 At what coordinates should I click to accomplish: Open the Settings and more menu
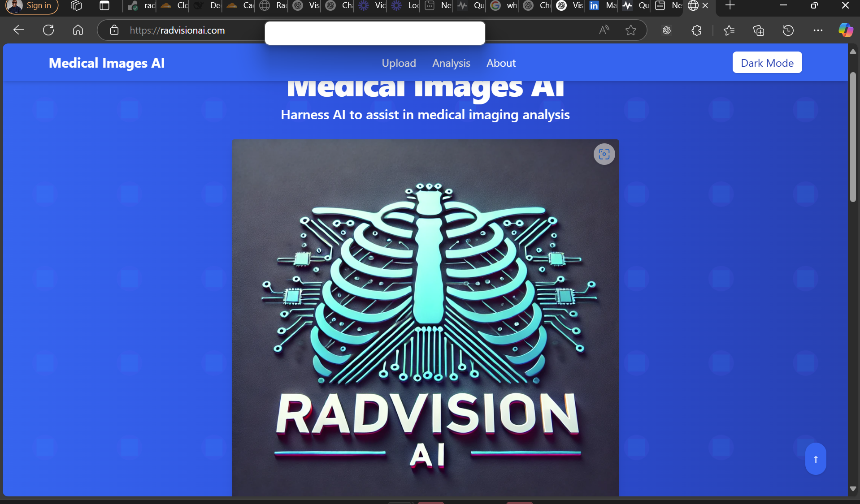point(818,30)
